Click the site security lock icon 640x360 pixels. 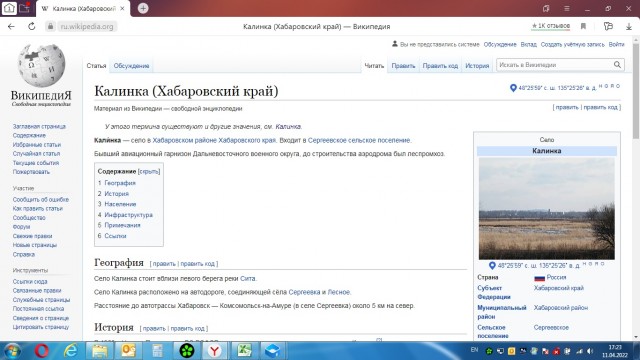pyautogui.click(x=50, y=27)
